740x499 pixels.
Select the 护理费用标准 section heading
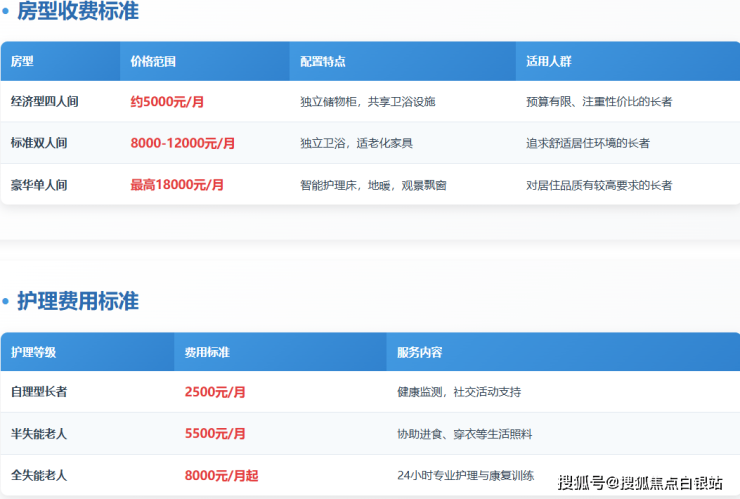78,301
